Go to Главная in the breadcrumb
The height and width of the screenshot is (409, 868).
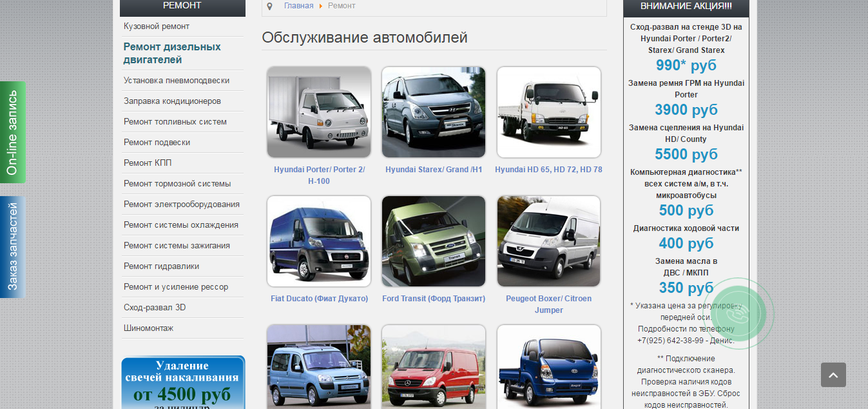299,6
